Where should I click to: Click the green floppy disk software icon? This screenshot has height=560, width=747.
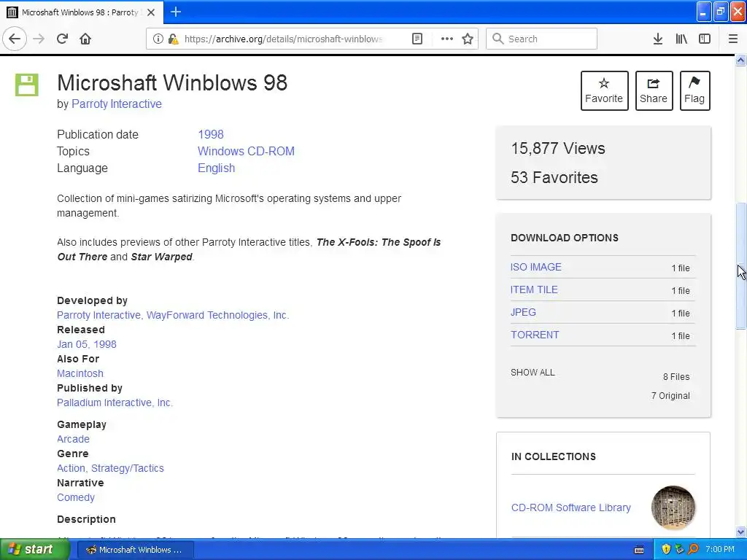tap(27, 85)
